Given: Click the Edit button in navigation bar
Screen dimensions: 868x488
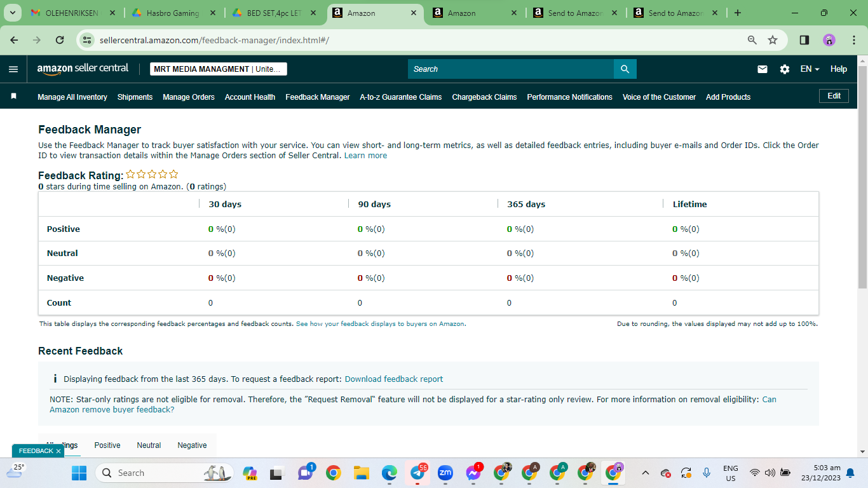Looking at the screenshot, I should pos(834,96).
